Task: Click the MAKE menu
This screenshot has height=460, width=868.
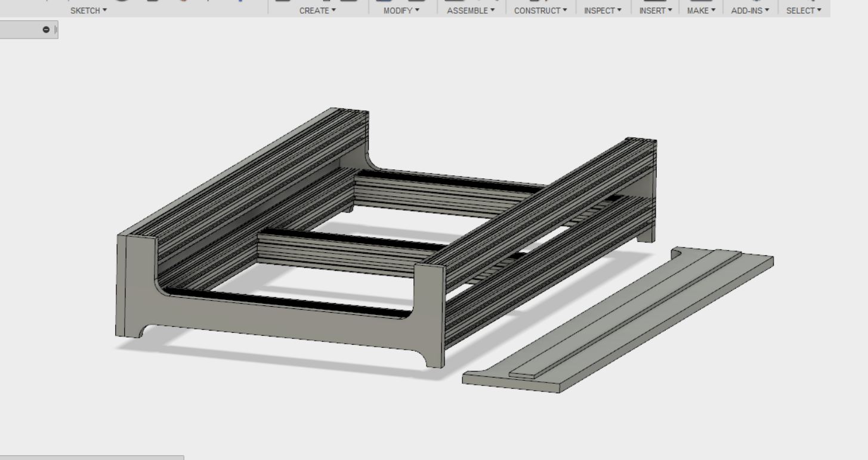Action: (700, 10)
